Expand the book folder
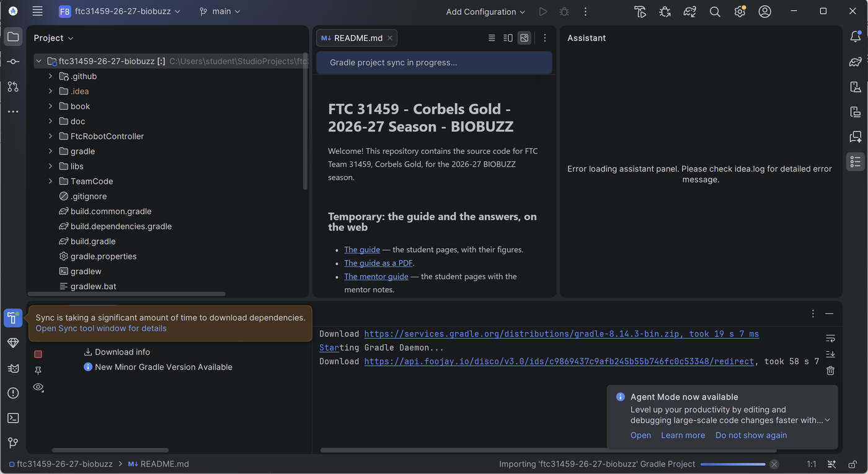This screenshot has height=474, width=868. click(x=50, y=106)
